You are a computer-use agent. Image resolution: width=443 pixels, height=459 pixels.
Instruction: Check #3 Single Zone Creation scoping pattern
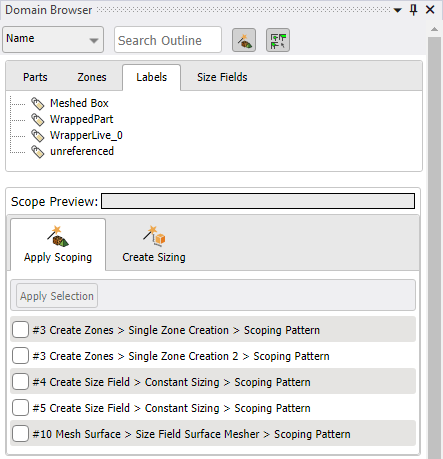pos(20,330)
